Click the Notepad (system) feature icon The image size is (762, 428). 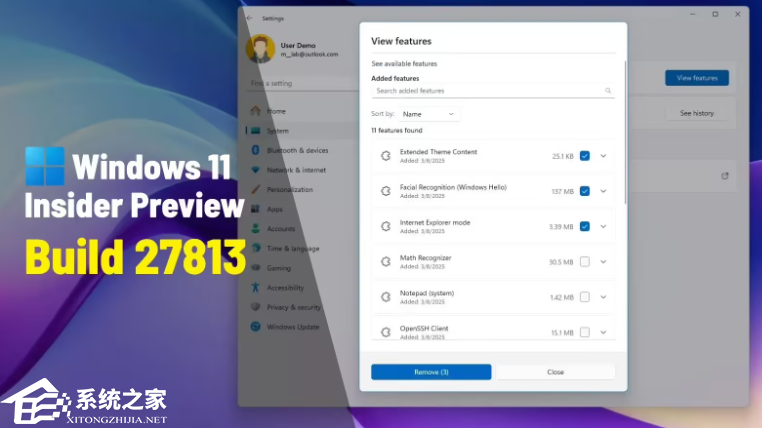coord(386,297)
